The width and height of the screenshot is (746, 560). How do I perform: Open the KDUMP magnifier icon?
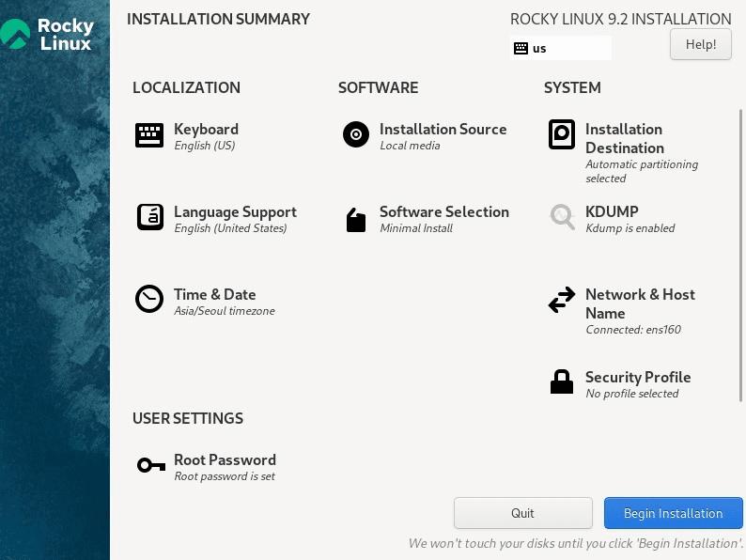pyautogui.click(x=562, y=217)
